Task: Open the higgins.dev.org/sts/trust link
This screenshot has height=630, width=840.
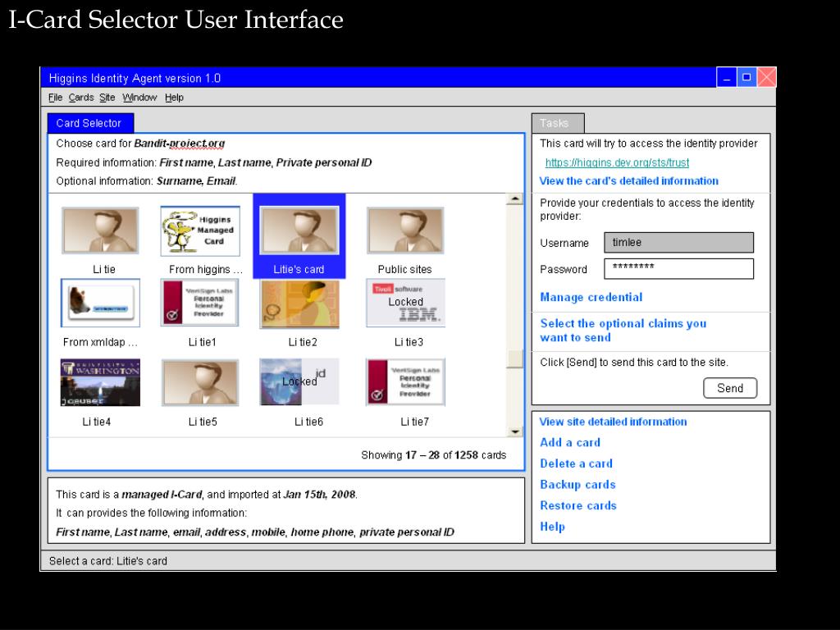Action: point(617,162)
